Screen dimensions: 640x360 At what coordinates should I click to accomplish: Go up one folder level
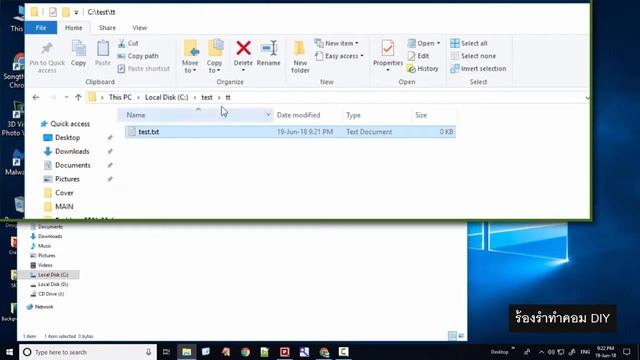point(78,98)
